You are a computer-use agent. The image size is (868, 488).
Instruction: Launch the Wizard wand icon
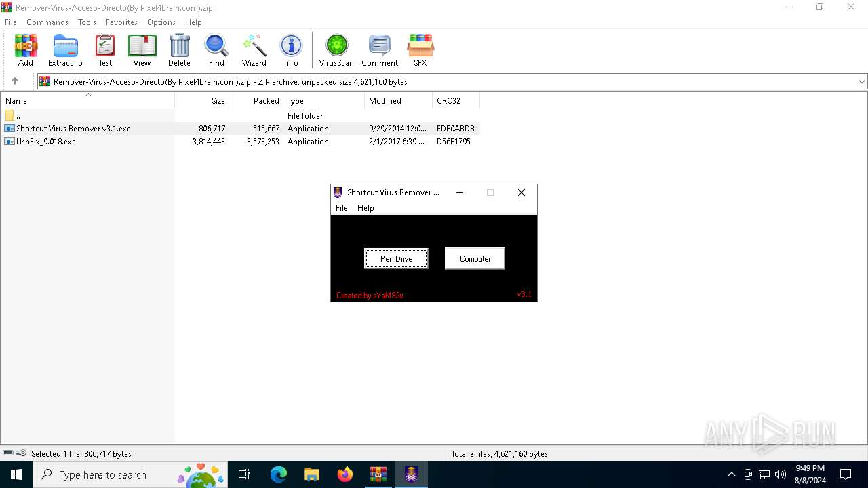tap(254, 51)
